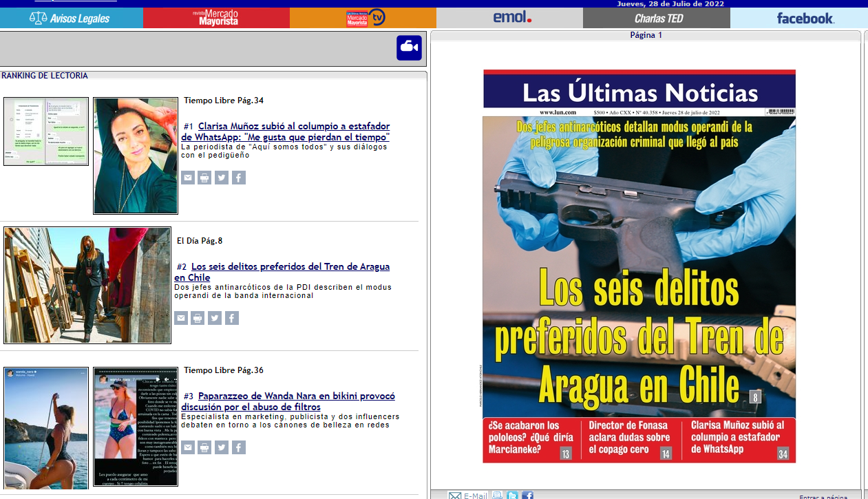Share Tren de Aragua article on Facebook
868x499 pixels.
232,318
